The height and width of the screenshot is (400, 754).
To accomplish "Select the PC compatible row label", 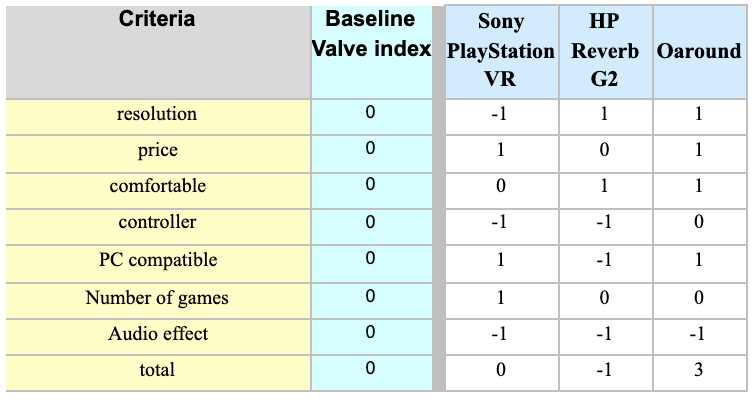I will tap(158, 263).
